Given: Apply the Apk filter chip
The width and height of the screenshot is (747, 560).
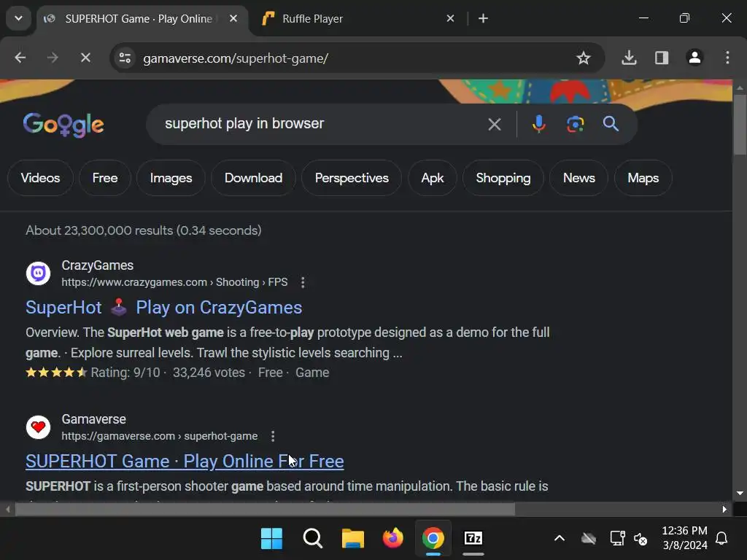Looking at the screenshot, I should coord(432,178).
